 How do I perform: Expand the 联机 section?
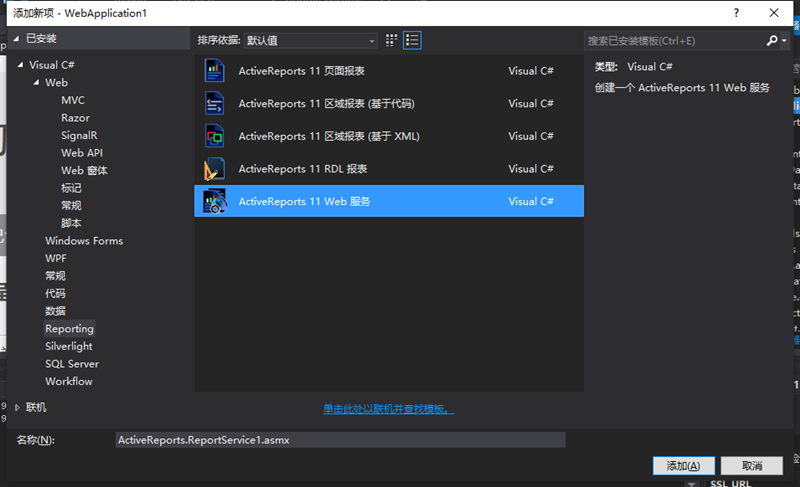[x=17, y=408]
